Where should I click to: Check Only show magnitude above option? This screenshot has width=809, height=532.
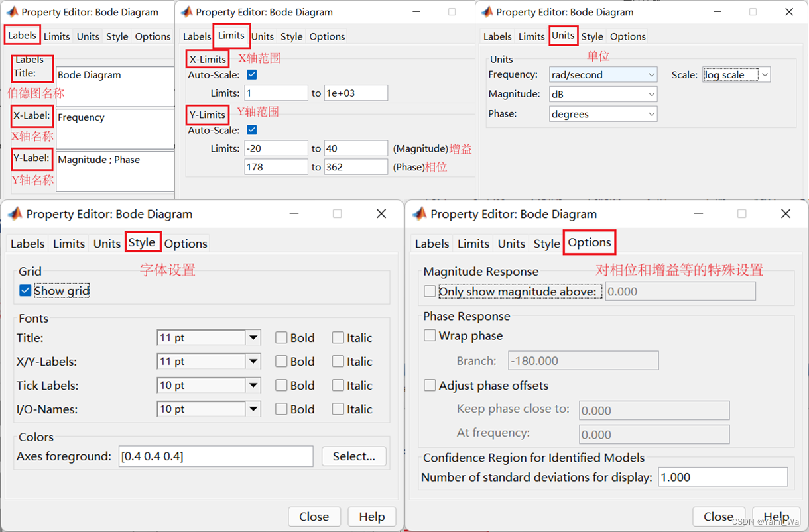[430, 292]
